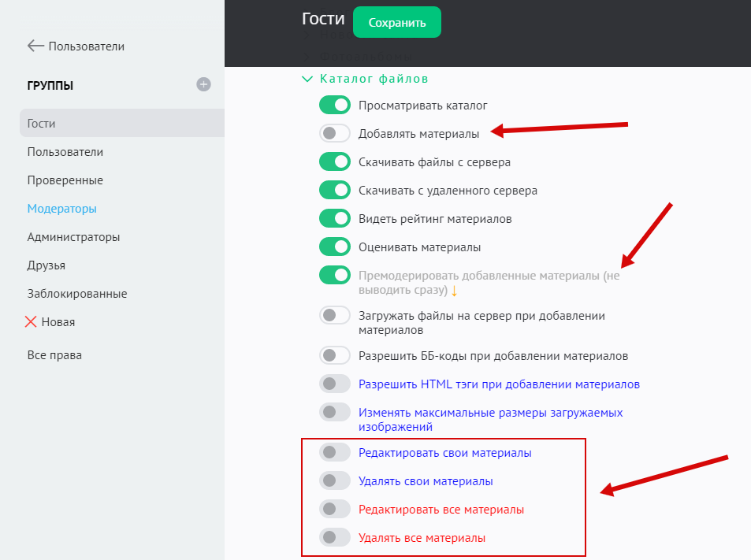Select the Администраторы group
The width and height of the screenshot is (751, 560).
click(x=73, y=237)
